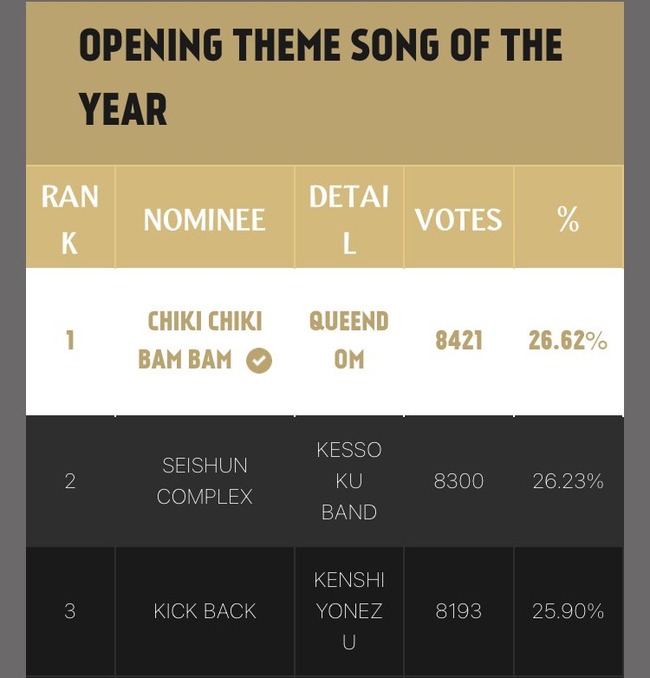The width and height of the screenshot is (650, 678).
Task: Click the winner checkmark badge icon
Action: point(259,361)
